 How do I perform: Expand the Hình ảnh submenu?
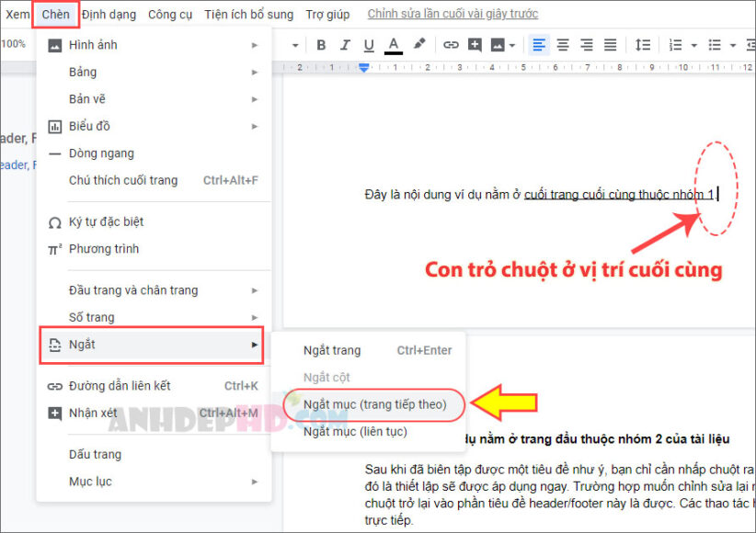155,45
